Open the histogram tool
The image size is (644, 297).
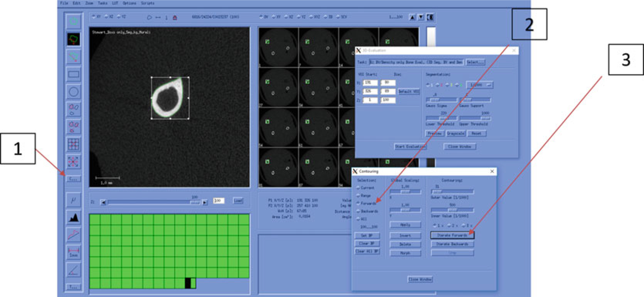click(x=73, y=217)
